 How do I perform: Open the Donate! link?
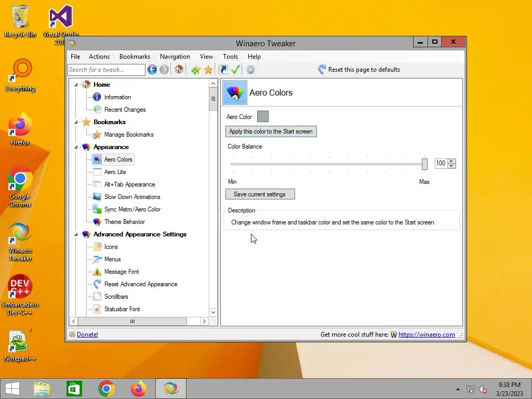[87, 335]
